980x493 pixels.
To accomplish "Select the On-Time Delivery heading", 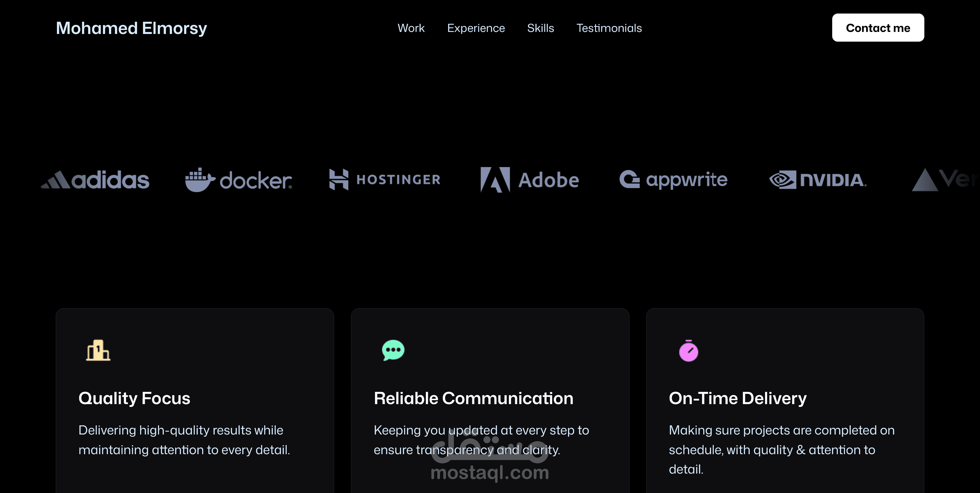I will (x=738, y=398).
